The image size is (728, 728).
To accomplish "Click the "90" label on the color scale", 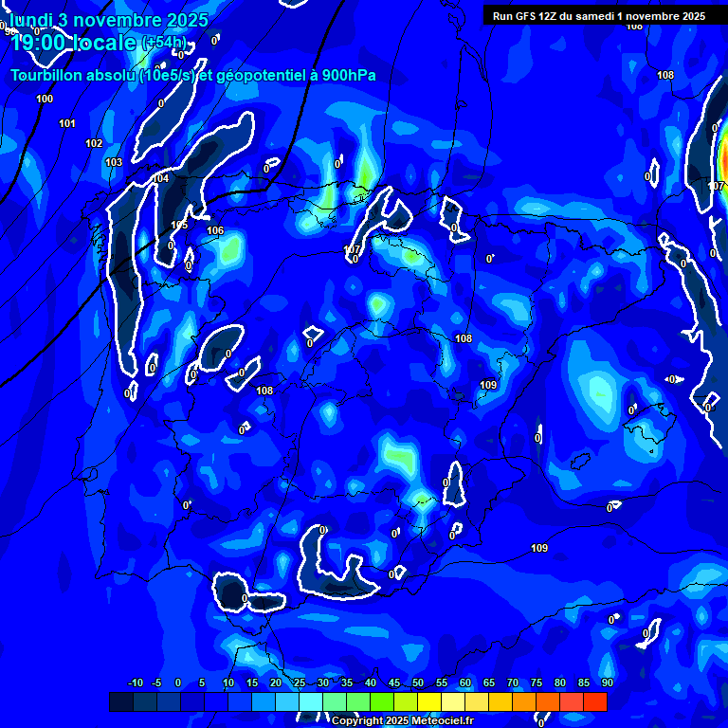I will 607,682.
